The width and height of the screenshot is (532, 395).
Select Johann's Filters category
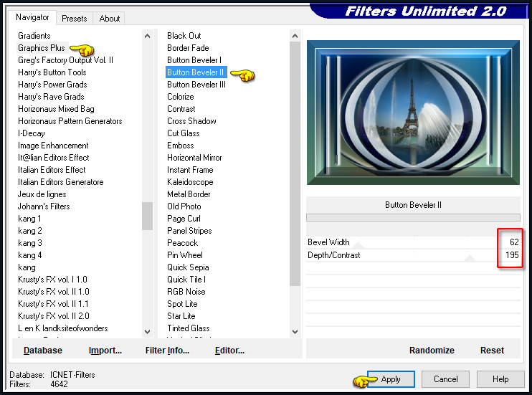pos(44,206)
